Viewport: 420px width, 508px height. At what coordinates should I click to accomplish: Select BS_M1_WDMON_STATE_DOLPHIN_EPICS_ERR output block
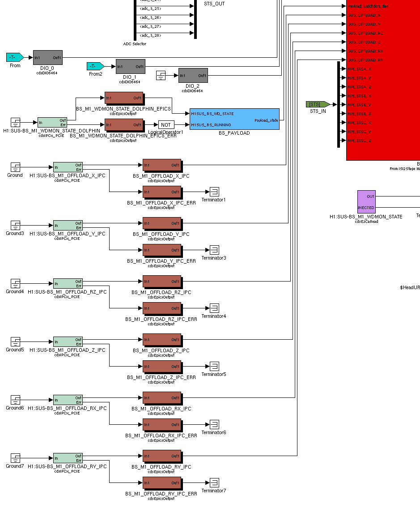124,125
